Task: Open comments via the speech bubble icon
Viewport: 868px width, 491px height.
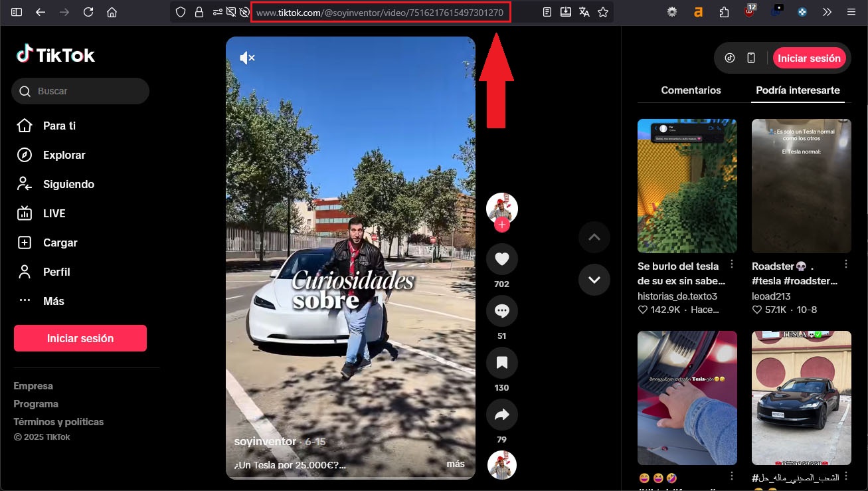Action: (501, 311)
